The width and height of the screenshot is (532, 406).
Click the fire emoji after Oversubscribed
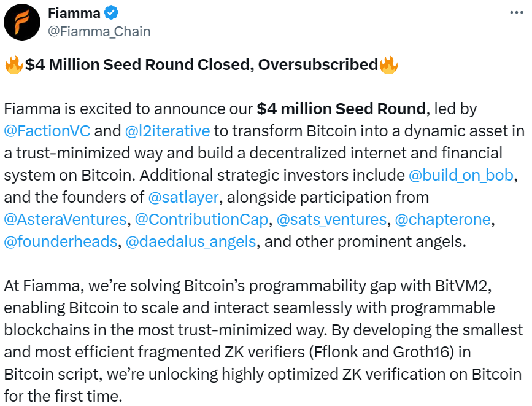coord(388,65)
